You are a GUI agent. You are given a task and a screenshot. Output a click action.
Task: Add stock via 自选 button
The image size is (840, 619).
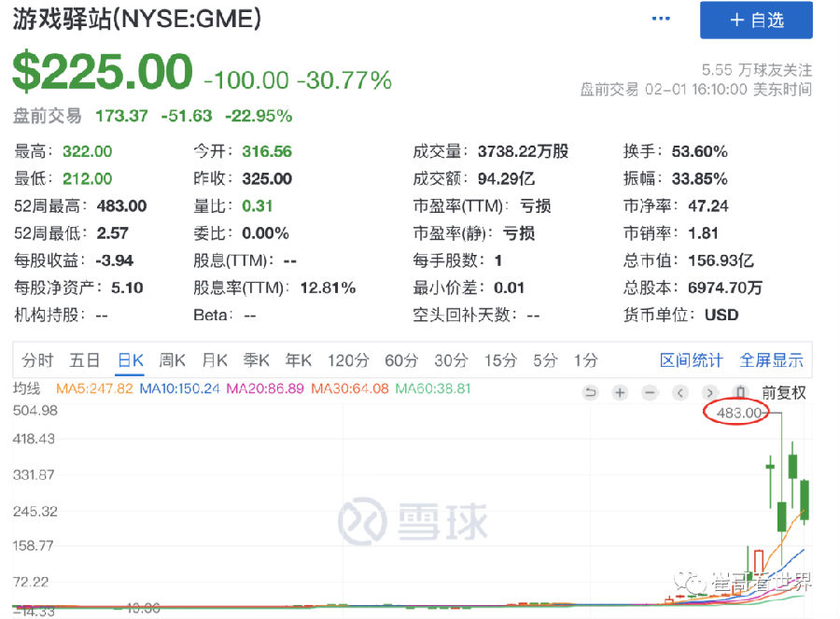[756, 21]
